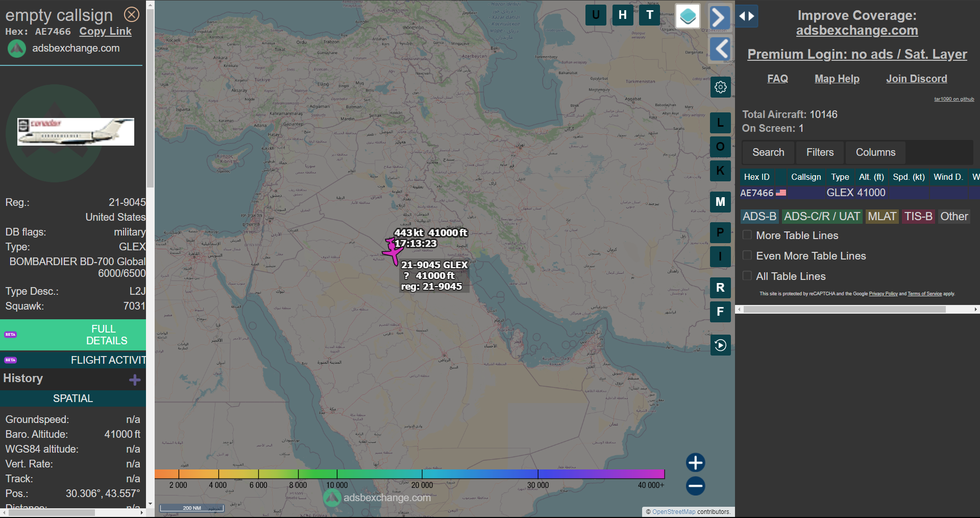Toggle the sidebar width arrows button
Image resolution: width=980 pixels, height=518 pixels.
[x=747, y=16]
